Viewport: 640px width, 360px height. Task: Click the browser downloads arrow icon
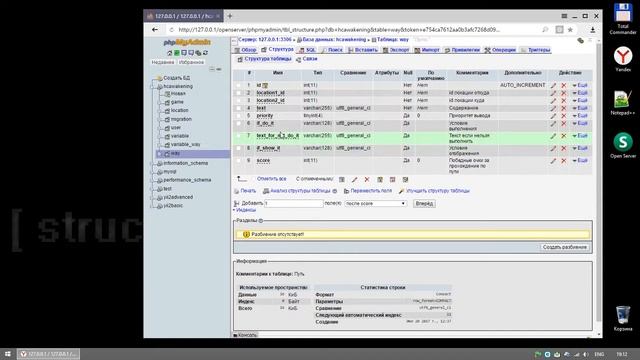593,30
